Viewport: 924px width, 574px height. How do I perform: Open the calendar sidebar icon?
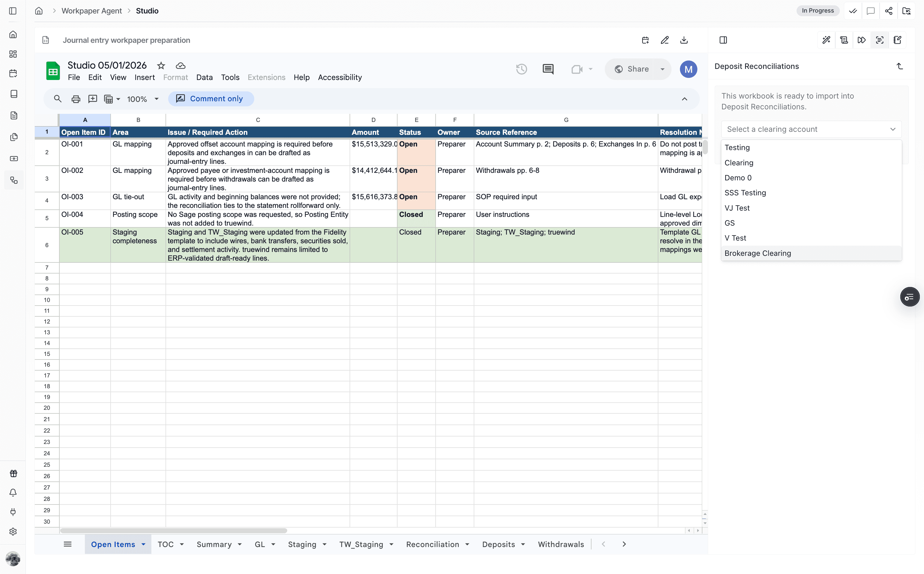tap(13, 73)
